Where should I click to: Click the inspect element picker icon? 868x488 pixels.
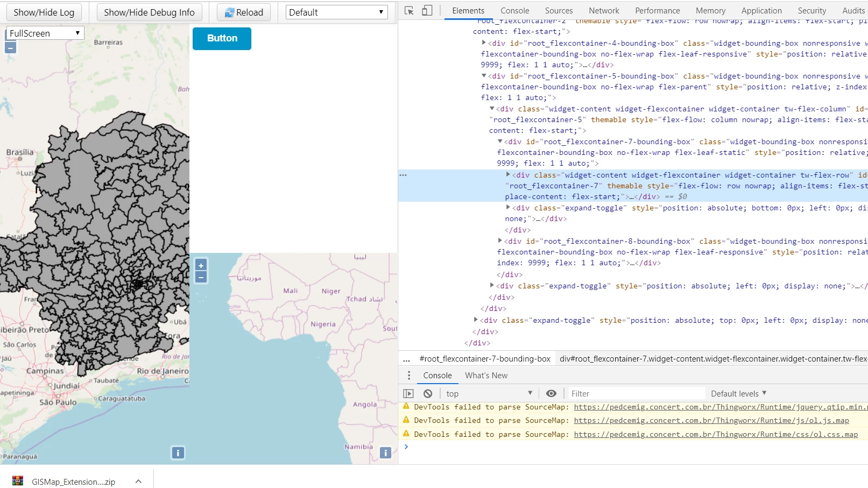[409, 11]
